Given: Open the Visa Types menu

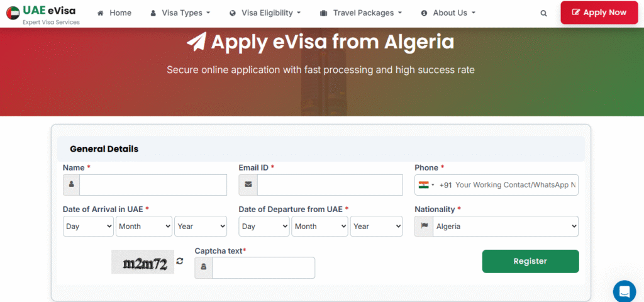Looking at the screenshot, I should pos(180,13).
